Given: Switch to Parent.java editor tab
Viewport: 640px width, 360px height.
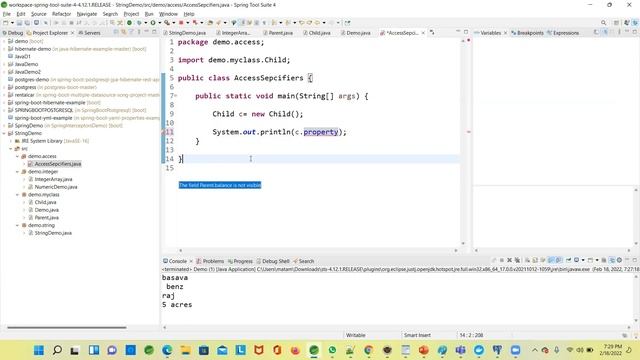Looking at the screenshot, I should pyautogui.click(x=278, y=33).
